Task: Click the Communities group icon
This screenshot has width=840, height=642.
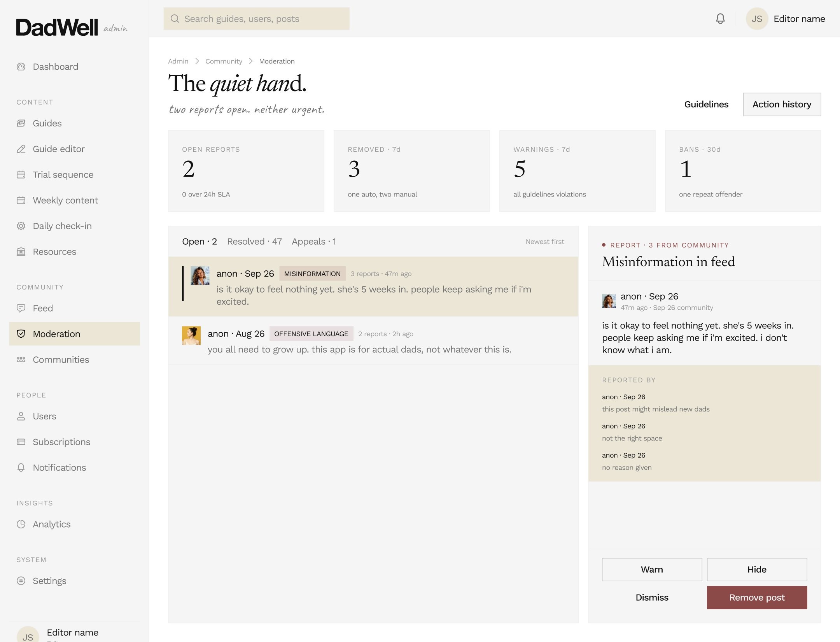Action: pos(21,360)
